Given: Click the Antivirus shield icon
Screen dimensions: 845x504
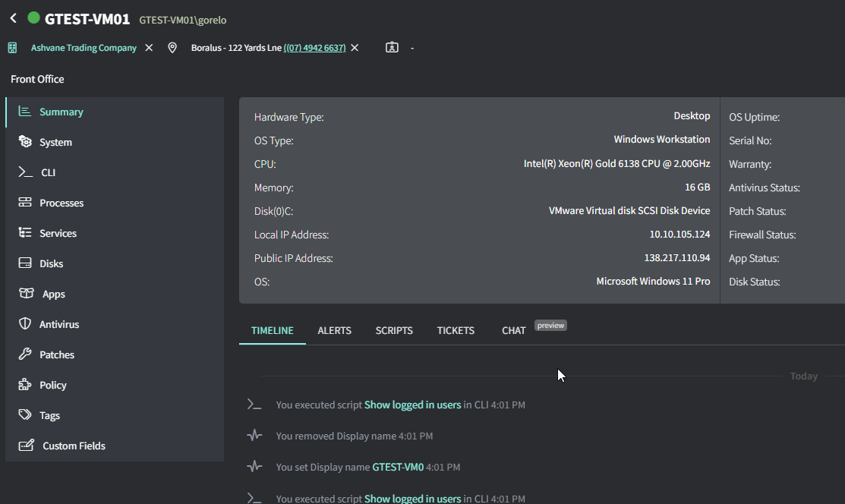Looking at the screenshot, I should coord(25,324).
